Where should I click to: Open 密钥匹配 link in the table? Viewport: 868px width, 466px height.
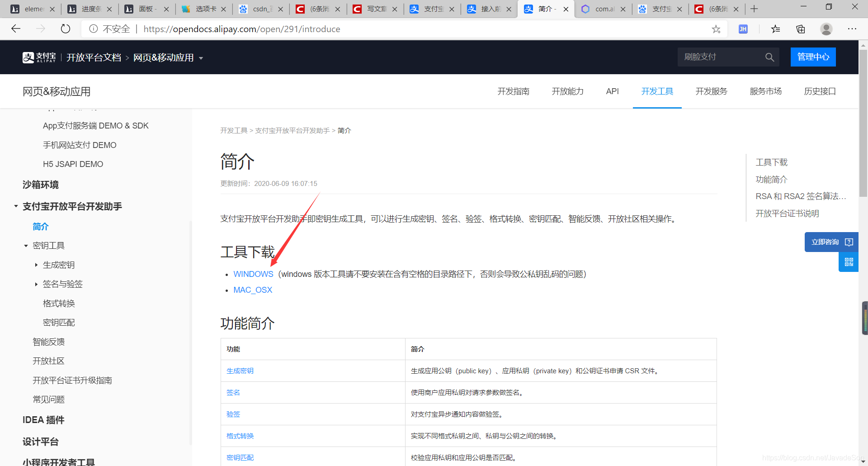pos(240,458)
